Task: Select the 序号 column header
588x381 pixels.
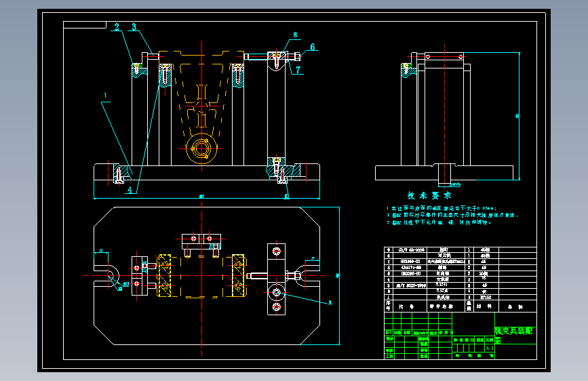Action: pyautogui.click(x=388, y=306)
